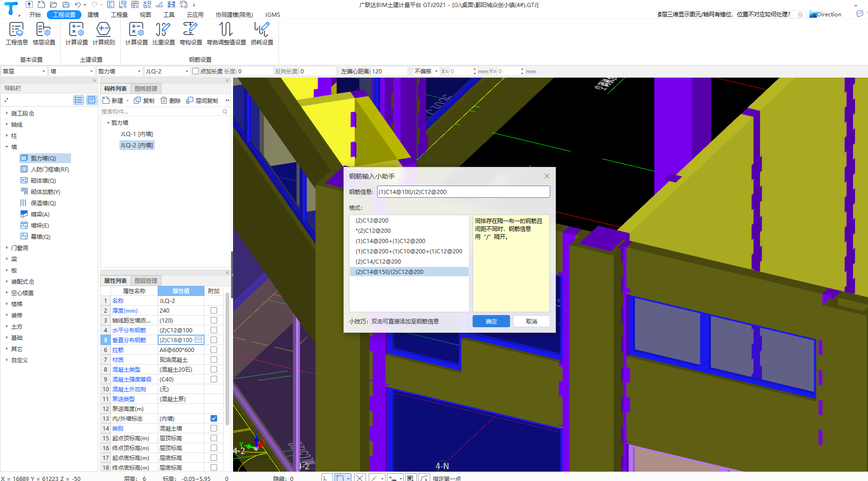This screenshot has width=868, height=481.
Task: Click 层间复制 inter-floor copy
Action: point(202,101)
